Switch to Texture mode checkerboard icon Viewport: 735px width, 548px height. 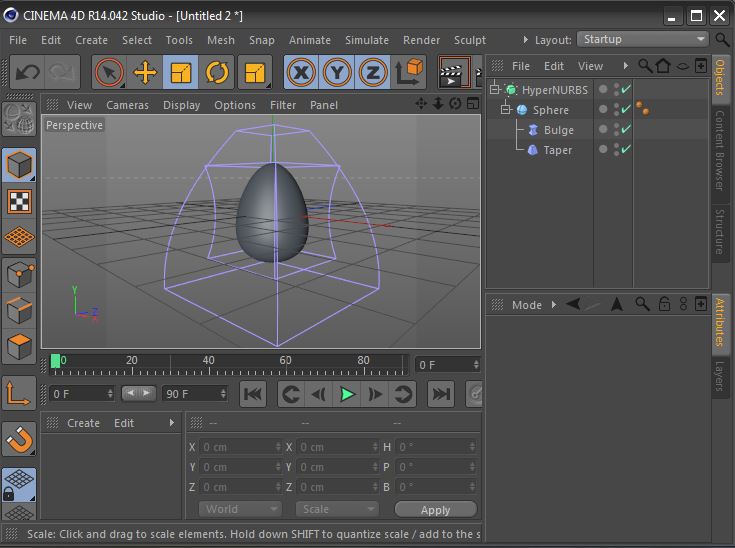(19, 201)
